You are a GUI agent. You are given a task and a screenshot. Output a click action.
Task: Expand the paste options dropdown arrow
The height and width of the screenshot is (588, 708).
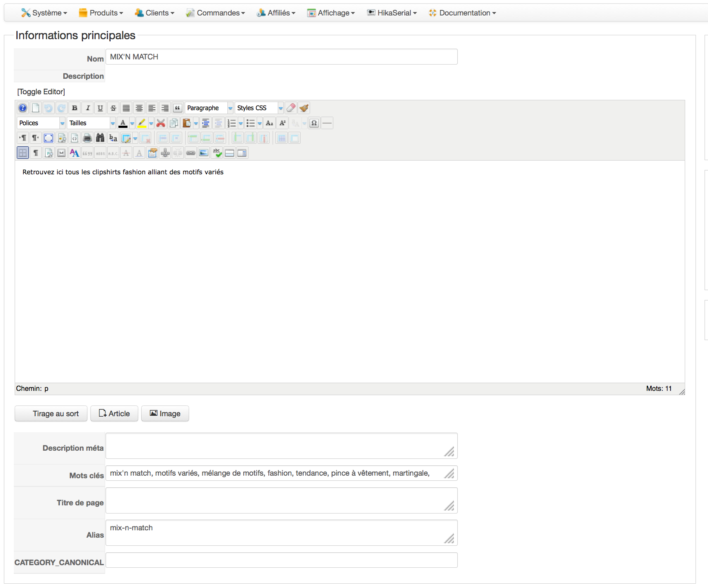[x=196, y=123]
